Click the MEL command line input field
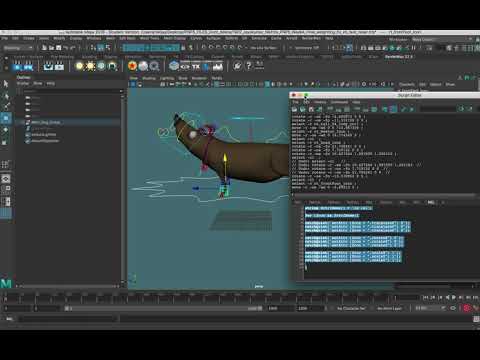Viewport: 480px width, 360px height. tap(68, 319)
